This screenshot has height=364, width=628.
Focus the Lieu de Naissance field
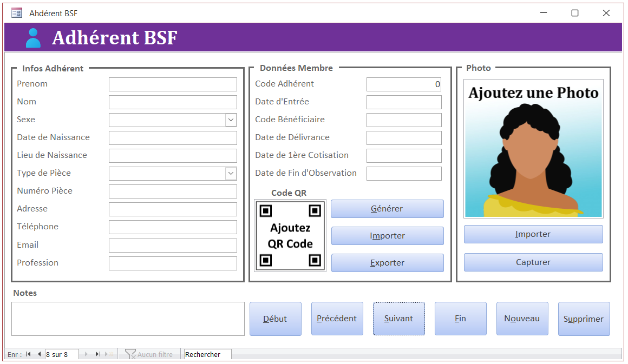(173, 156)
